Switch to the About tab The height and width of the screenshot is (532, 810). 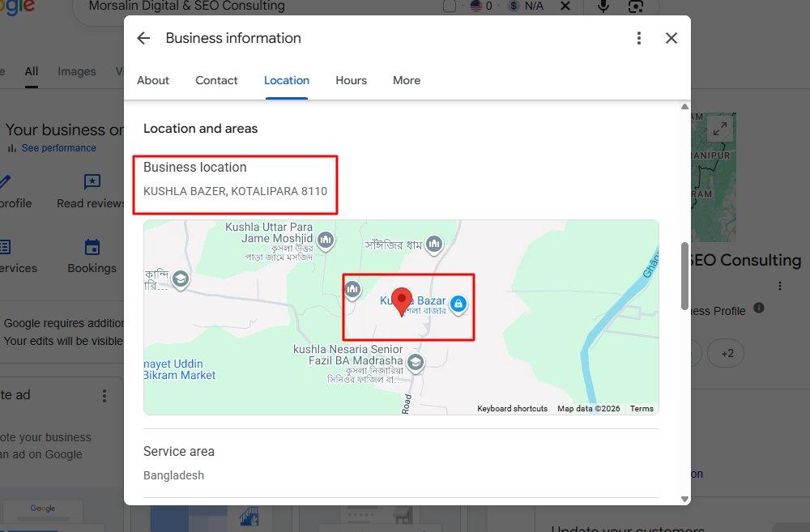[153, 81]
